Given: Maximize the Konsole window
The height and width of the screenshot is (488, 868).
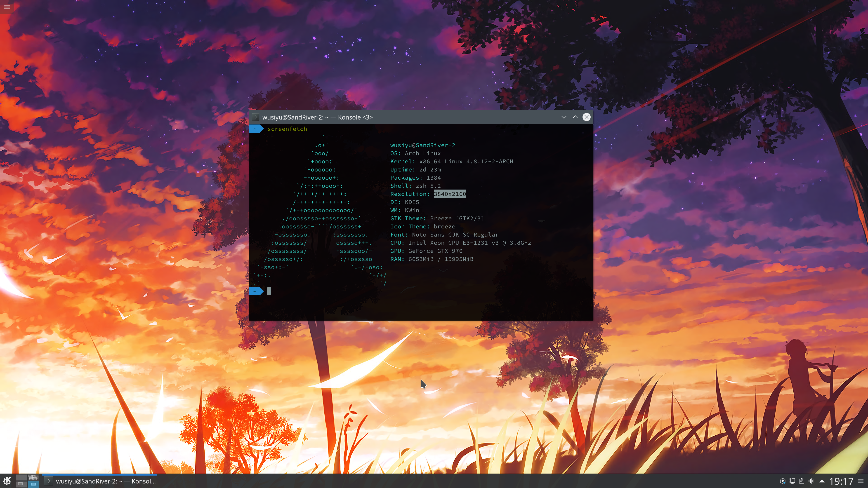Looking at the screenshot, I should 575,117.
